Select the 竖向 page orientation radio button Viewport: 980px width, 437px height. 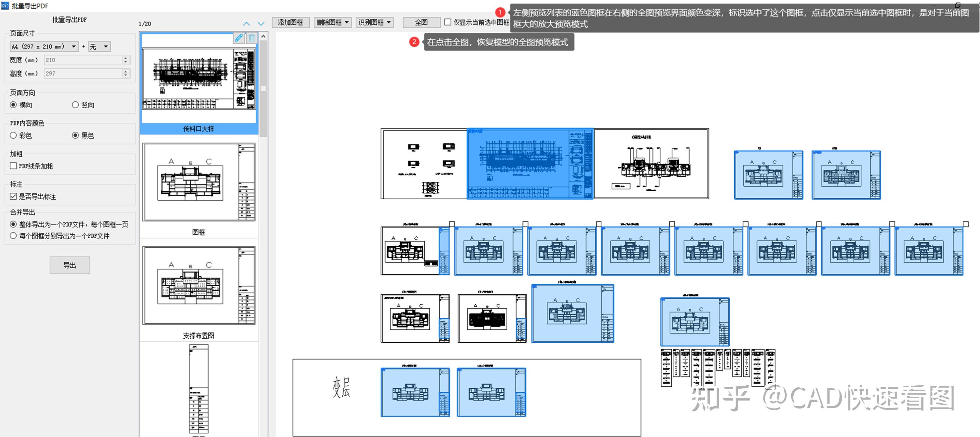coord(75,105)
